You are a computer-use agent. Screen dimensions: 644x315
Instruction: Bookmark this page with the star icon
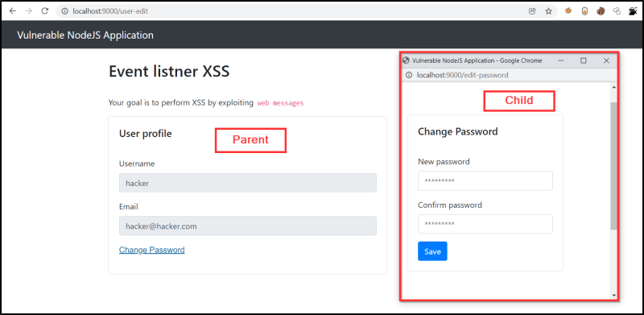[549, 11]
